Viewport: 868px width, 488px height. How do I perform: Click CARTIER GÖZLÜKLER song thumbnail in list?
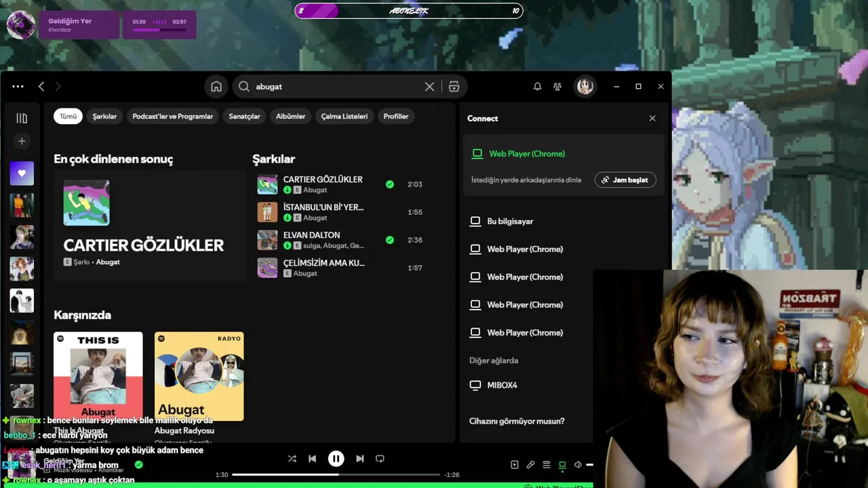[267, 184]
